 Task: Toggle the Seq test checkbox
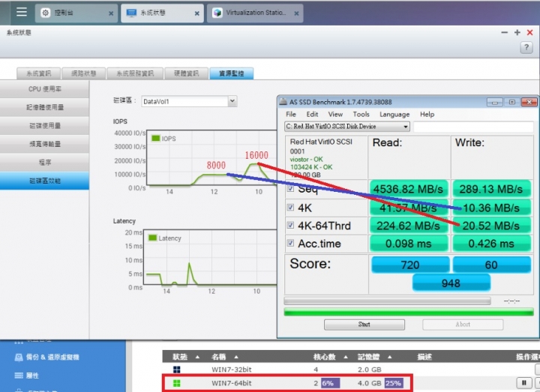point(291,189)
